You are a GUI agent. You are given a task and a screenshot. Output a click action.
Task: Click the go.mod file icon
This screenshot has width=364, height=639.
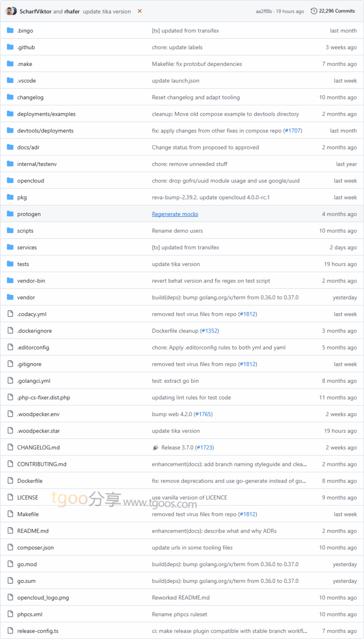[x=10, y=564]
